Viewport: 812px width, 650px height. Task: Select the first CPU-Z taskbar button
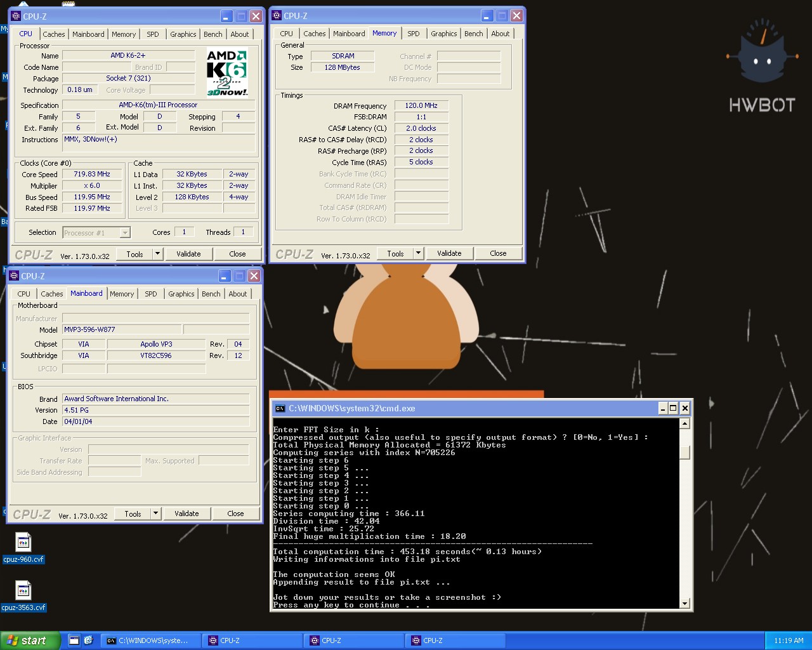[x=252, y=640]
